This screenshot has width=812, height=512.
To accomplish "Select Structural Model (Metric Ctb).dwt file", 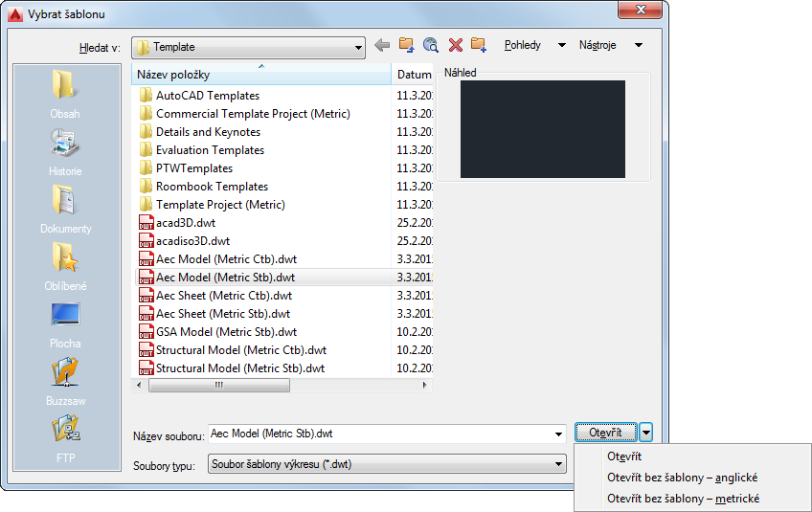I will (233, 349).
